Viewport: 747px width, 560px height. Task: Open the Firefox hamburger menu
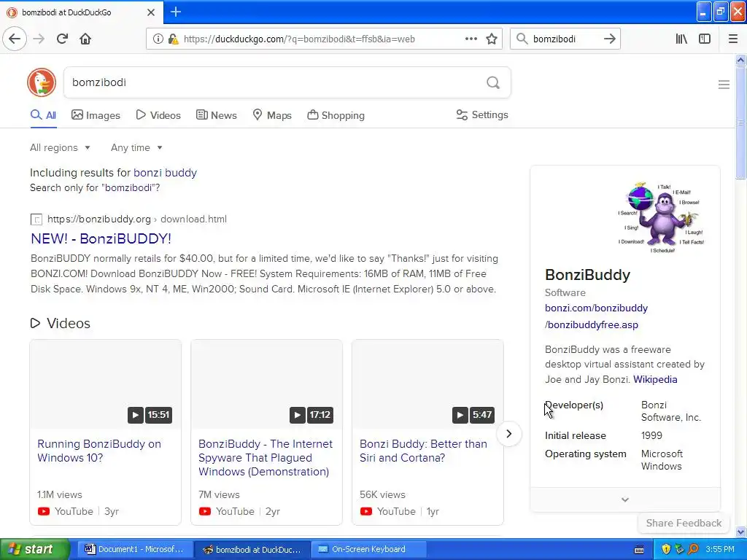point(733,39)
